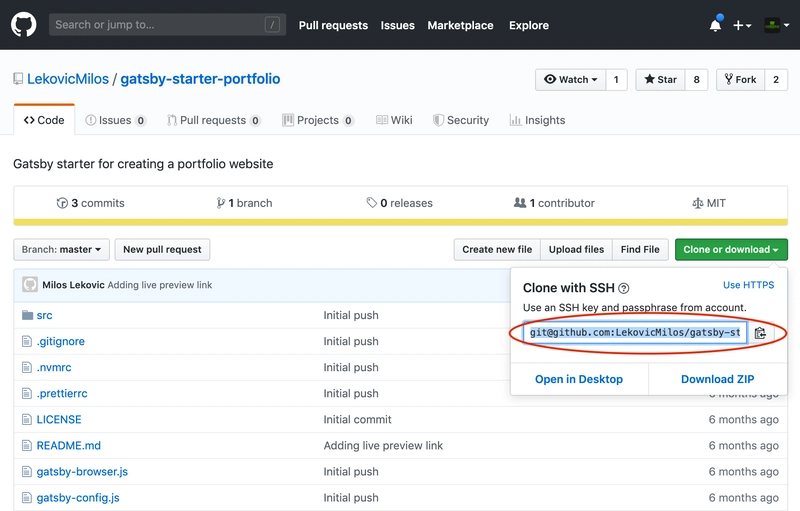800x511 pixels.
Task: Open Issues in top navigation
Action: click(x=397, y=25)
